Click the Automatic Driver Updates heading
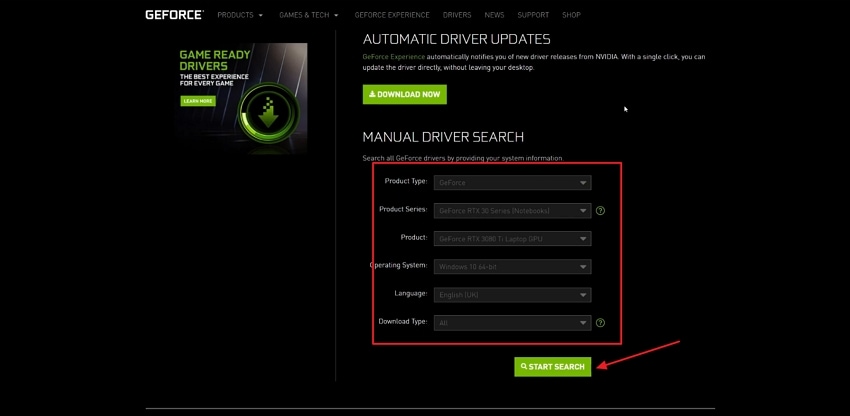This screenshot has width=850, height=416. pos(456,39)
